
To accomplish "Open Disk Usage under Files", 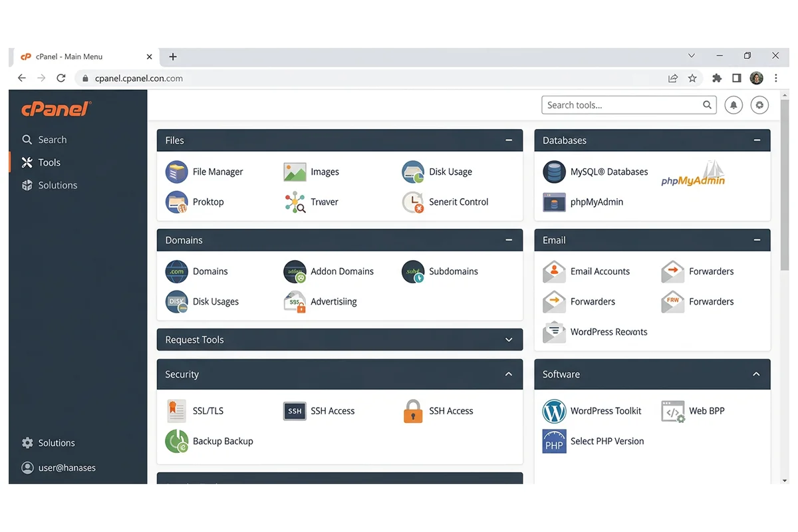I will [x=437, y=172].
